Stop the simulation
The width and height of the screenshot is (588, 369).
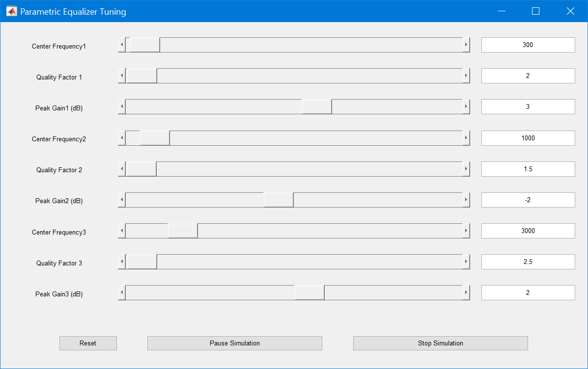[x=440, y=343]
